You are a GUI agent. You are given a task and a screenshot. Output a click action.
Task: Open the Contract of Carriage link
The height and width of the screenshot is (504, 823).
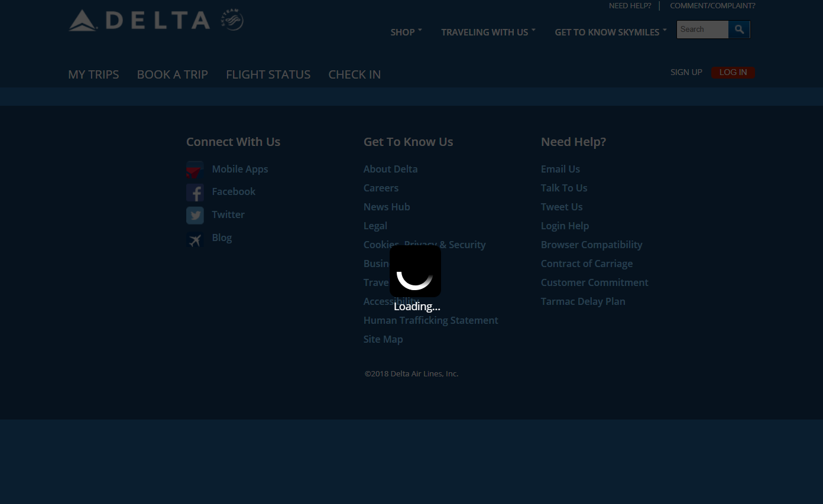(x=587, y=264)
